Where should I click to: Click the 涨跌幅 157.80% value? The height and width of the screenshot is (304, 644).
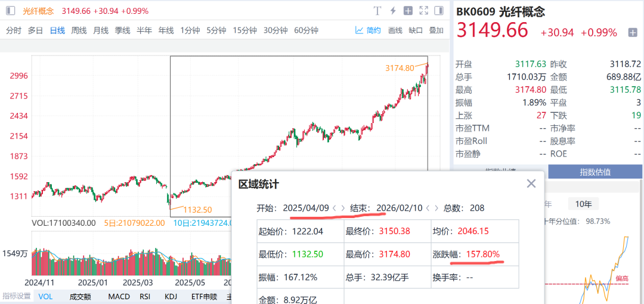coord(483,254)
